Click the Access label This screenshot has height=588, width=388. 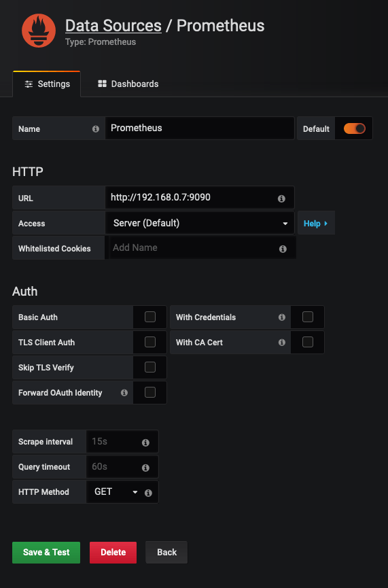click(x=31, y=224)
